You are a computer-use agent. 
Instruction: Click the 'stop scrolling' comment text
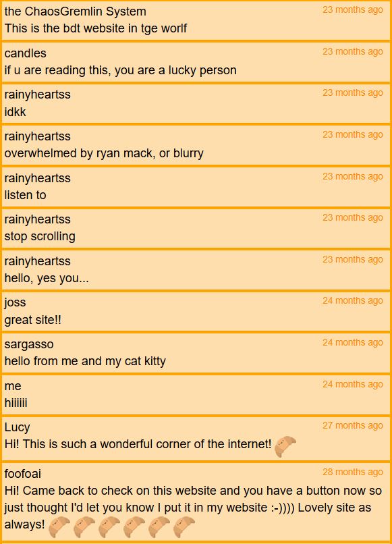[x=40, y=236]
